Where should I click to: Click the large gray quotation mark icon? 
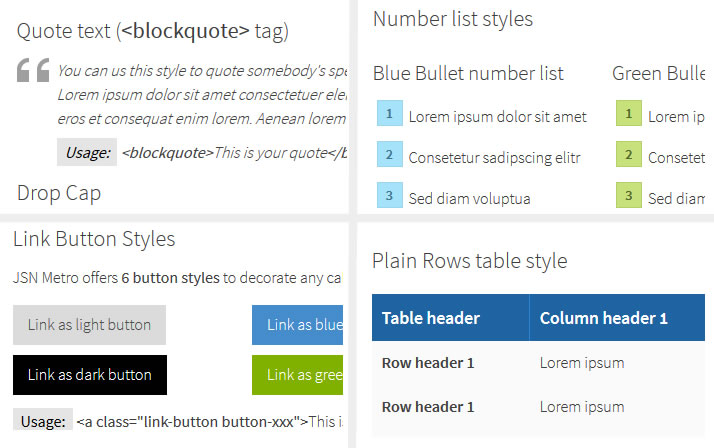pyautogui.click(x=33, y=70)
